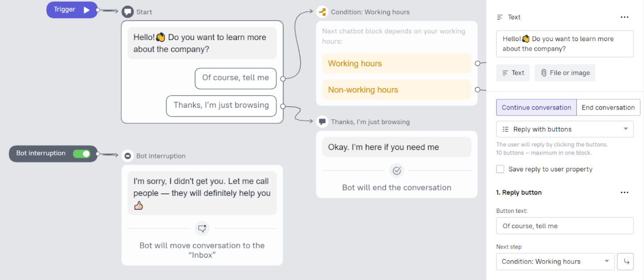Image resolution: width=644 pixels, height=280 pixels.
Task: Select the Continue conversation tab
Action: click(x=536, y=107)
